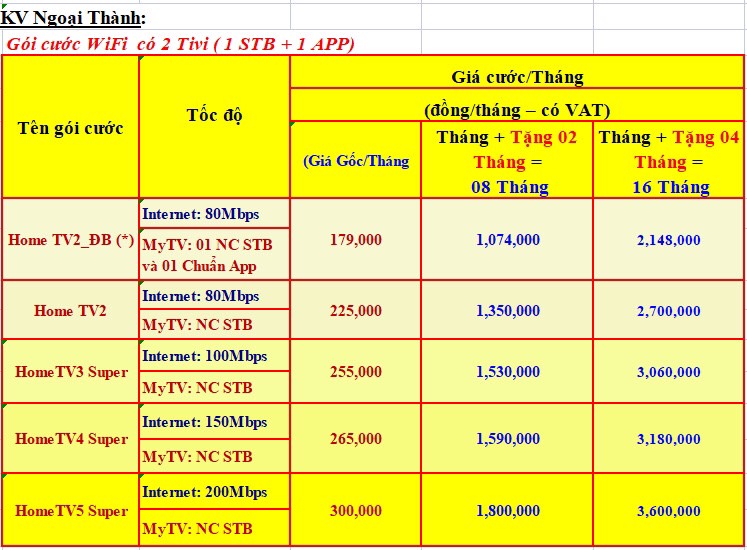Select the 'KV Ngoại Thành:' heading cell
The height and width of the screenshot is (550, 747).
click(73, 18)
